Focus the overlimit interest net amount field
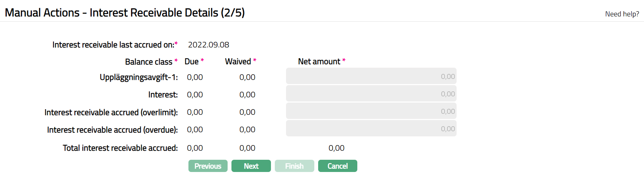 371,111
